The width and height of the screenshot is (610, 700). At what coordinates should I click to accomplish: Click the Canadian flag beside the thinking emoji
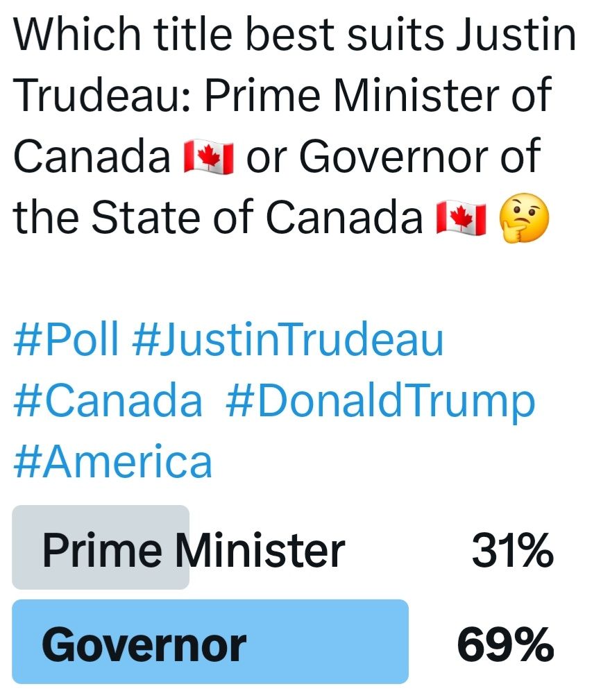coord(461,218)
